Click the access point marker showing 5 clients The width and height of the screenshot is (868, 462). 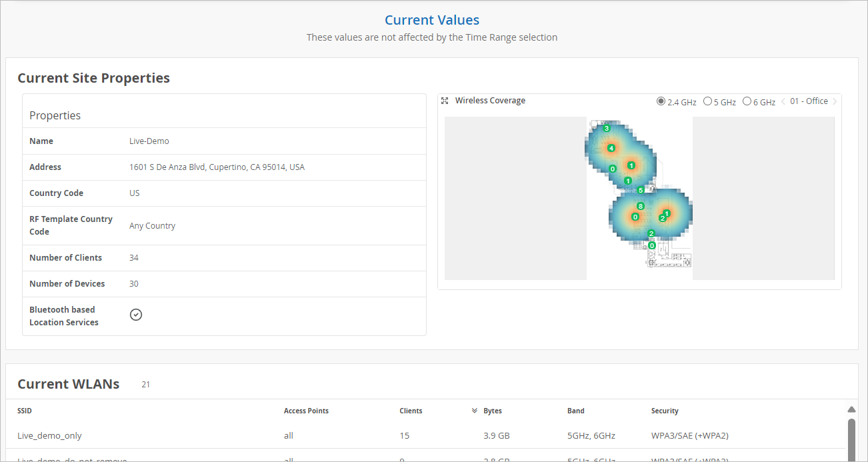pyautogui.click(x=641, y=191)
